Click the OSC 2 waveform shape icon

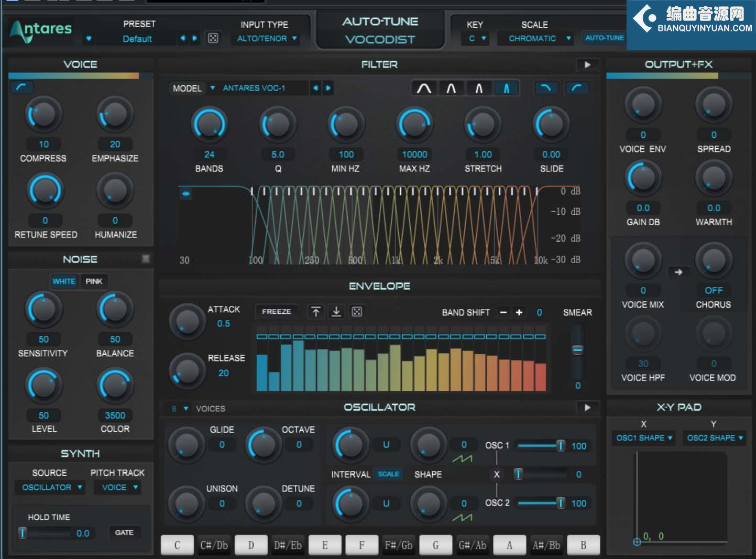point(462,518)
